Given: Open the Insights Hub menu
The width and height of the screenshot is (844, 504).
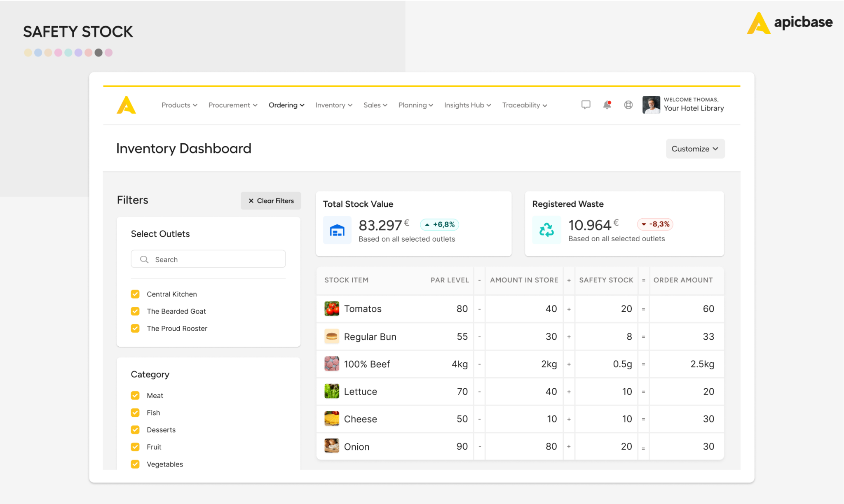Looking at the screenshot, I should [x=467, y=105].
